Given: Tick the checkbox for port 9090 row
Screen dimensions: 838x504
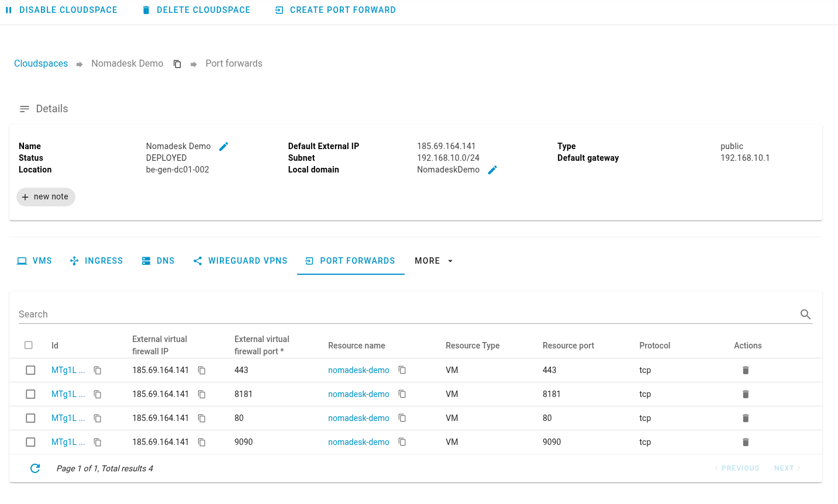Looking at the screenshot, I should tap(30, 442).
